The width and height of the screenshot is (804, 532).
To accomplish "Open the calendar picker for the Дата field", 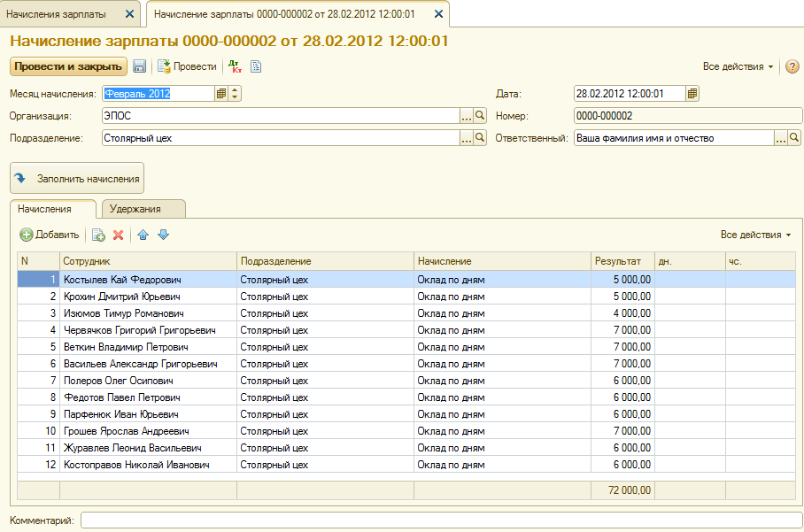I will click(692, 94).
